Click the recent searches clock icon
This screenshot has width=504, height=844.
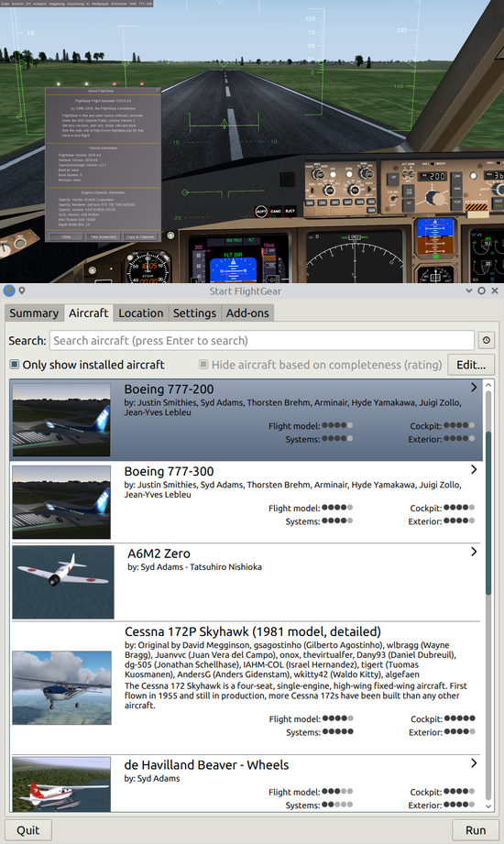coord(487,340)
